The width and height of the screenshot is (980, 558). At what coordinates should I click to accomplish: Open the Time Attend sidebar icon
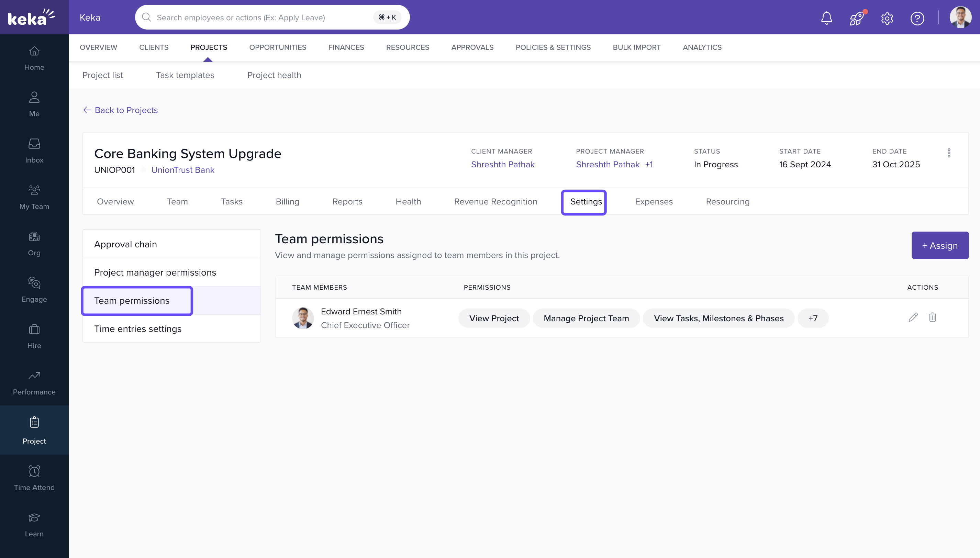pyautogui.click(x=34, y=478)
